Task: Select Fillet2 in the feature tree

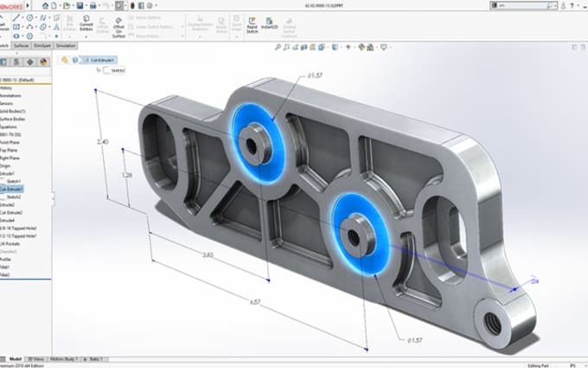Action: click(5, 274)
